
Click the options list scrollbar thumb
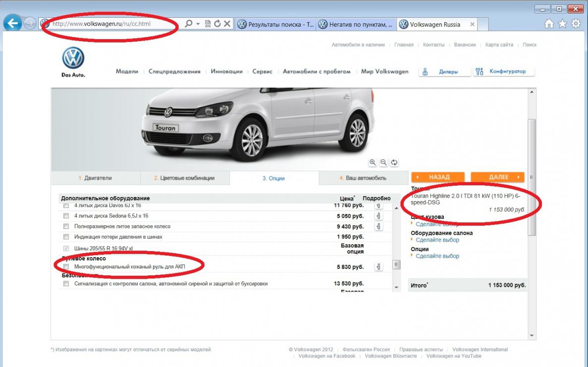(396, 265)
